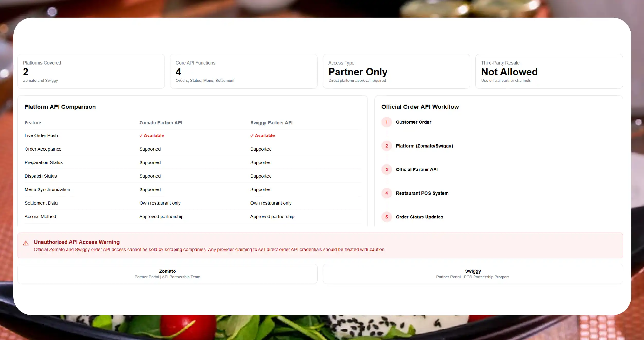644x340 pixels.
Task: Click the Restaurant POS System step label
Action: [x=422, y=193]
